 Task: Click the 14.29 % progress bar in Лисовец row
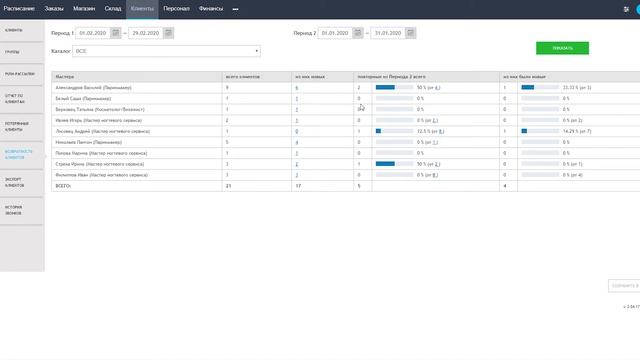[x=540, y=131]
